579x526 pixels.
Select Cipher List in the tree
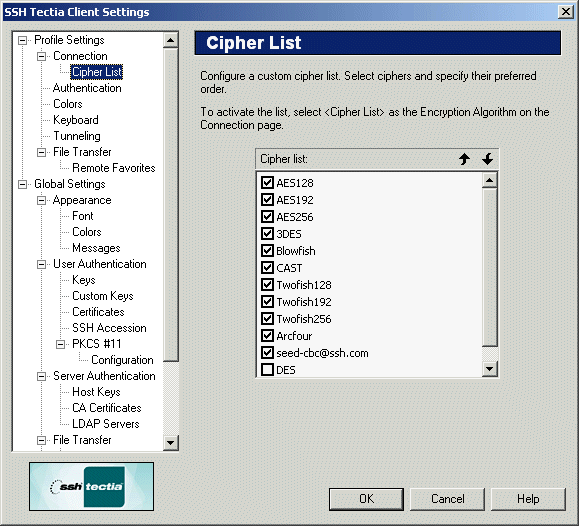pos(96,72)
